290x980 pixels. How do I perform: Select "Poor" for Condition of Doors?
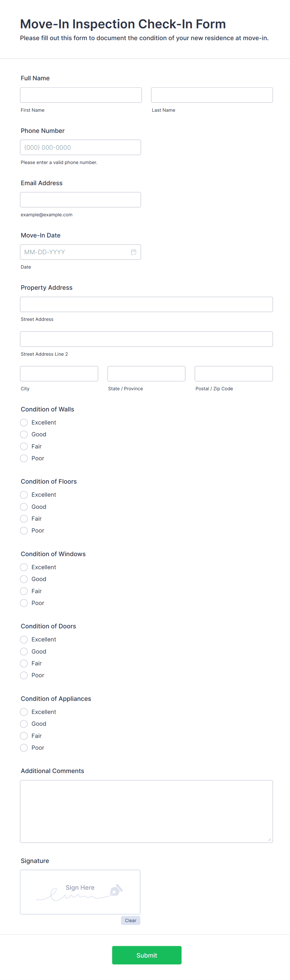pyautogui.click(x=24, y=675)
